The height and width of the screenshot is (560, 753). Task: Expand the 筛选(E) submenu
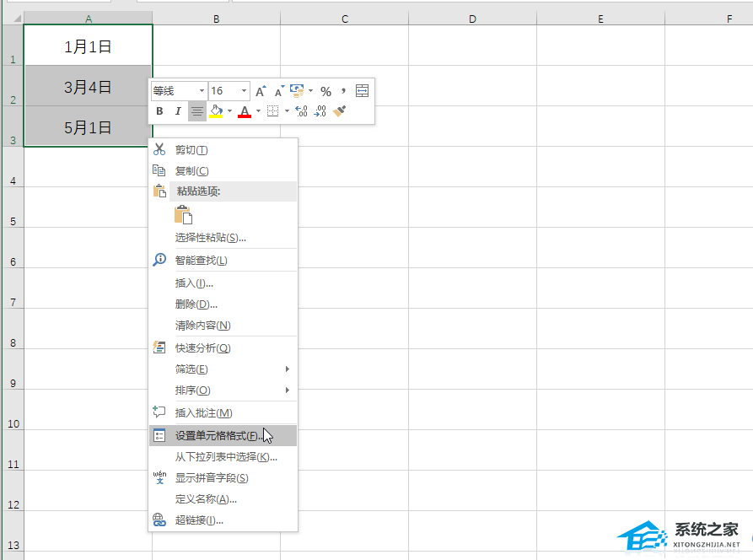[x=288, y=369]
